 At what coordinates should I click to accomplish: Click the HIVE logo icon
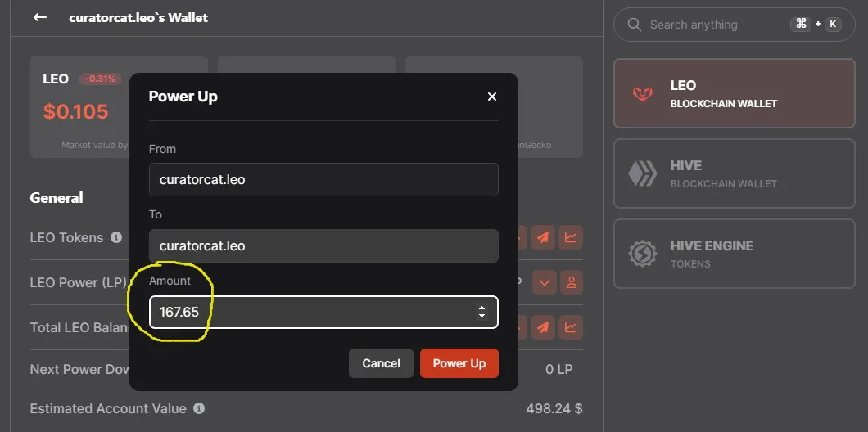(x=643, y=173)
